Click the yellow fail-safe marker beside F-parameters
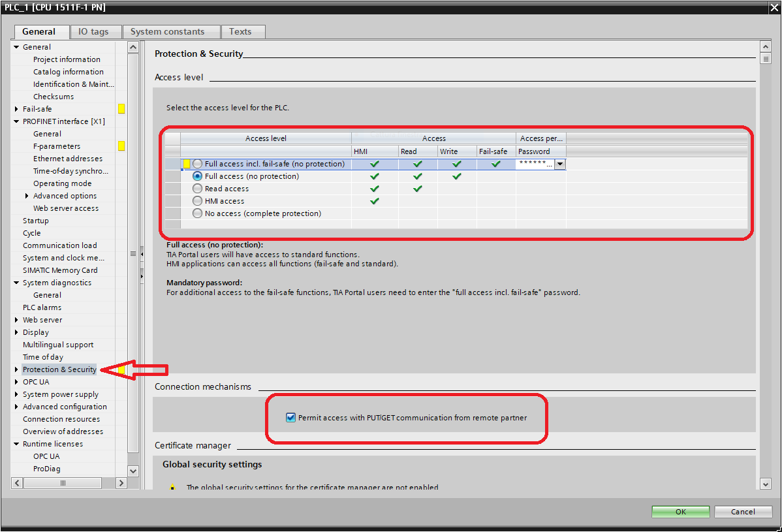The width and height of the screenshot is (782, 532). point(121,146)
